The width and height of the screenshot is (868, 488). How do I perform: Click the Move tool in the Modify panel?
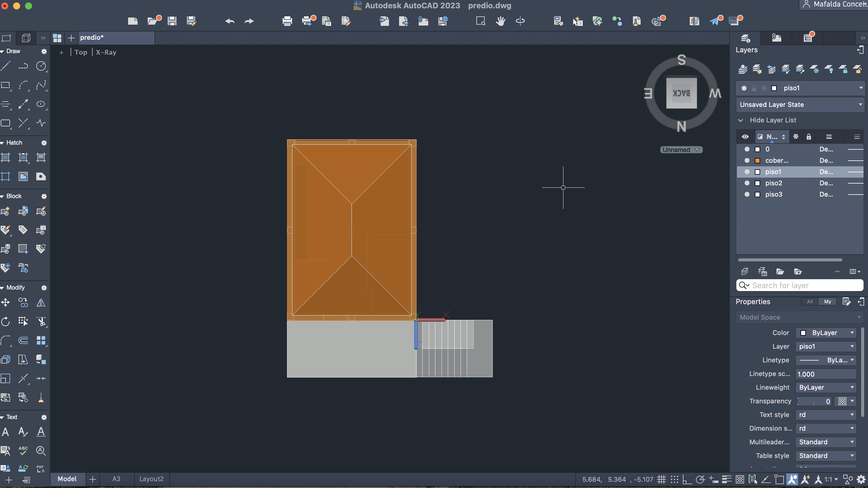[6, 302]
